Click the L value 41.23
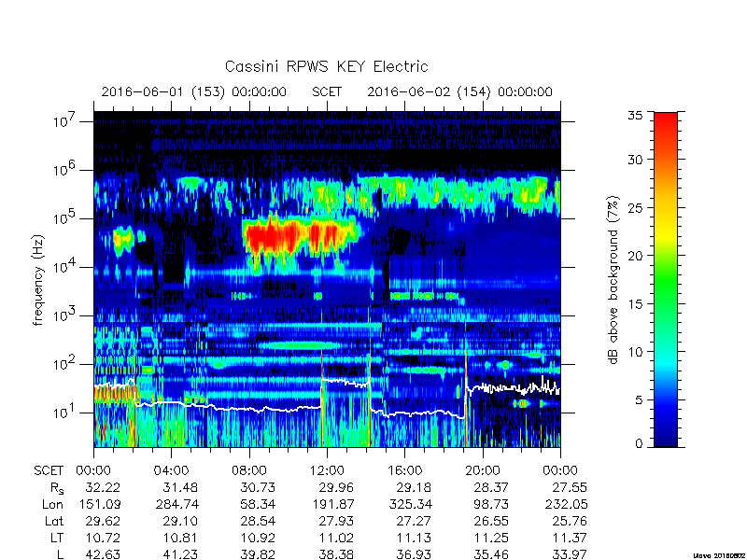Screen dimensions: 747x560 [180, 554]
